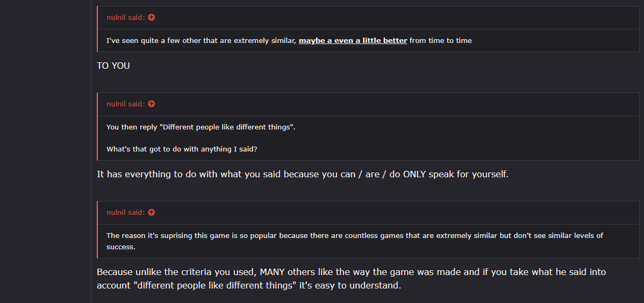The image size is (644, 303).
Task: Click the word "success." ending the third quote
Action: (x=121, y=248)
